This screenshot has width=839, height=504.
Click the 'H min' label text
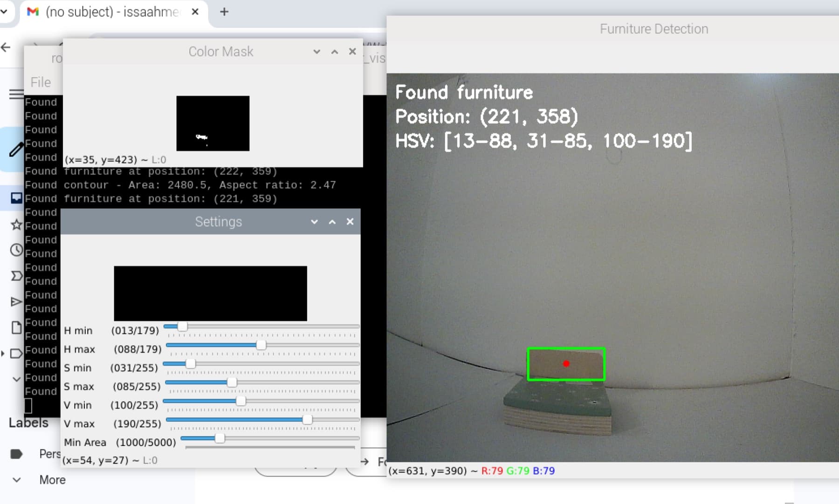(78, 330)
